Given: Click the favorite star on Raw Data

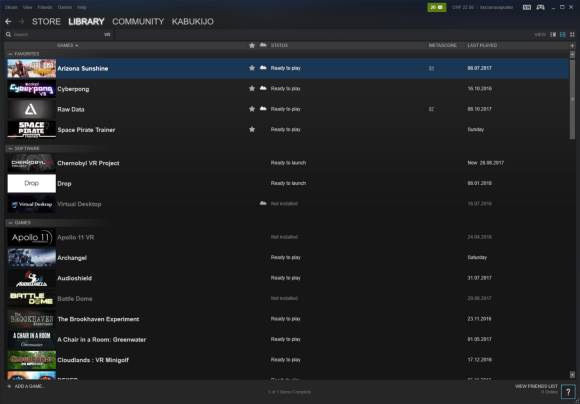Looking at the screenshot, I should (252, 109).
